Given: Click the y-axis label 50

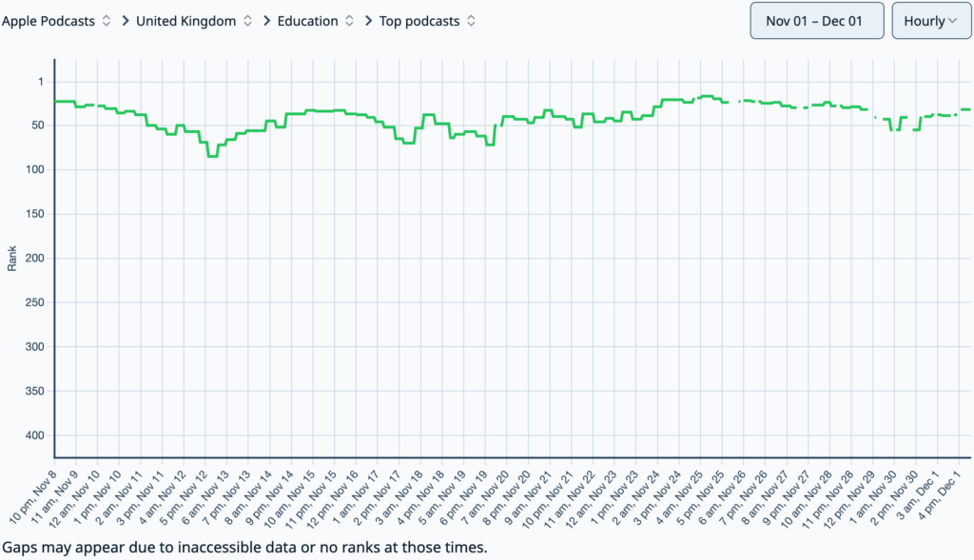Looking at the screenshot, I should (38, 126).
